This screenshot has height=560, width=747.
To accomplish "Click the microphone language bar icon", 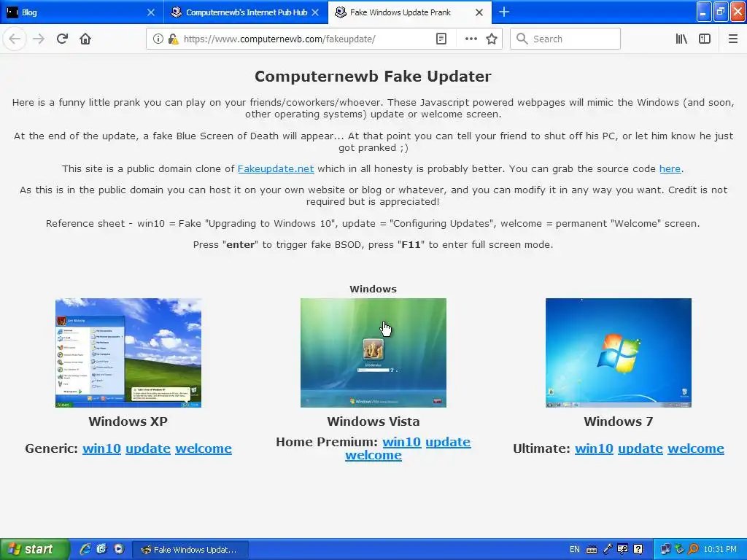I will click(x=608, y=550).
